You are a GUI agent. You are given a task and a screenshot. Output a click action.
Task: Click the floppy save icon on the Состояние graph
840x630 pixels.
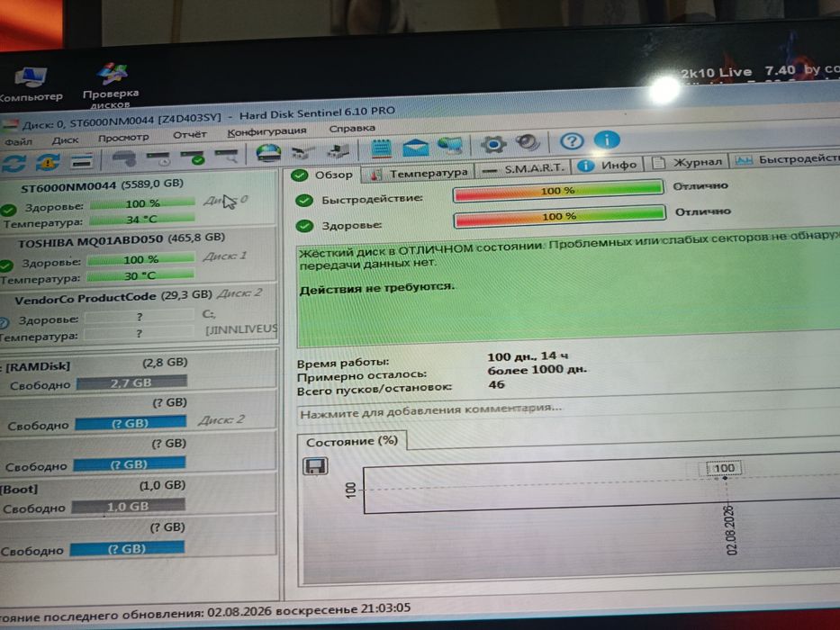pos(315,466)
